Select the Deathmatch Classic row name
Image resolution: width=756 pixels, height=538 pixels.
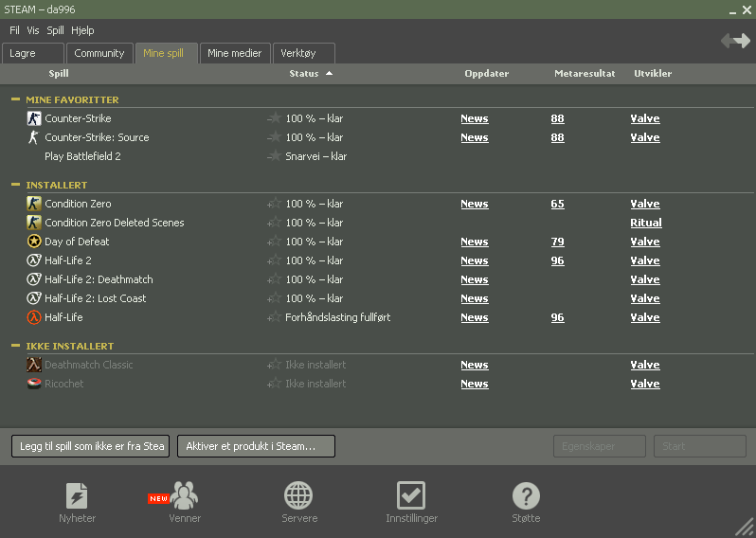click(89, 365)
